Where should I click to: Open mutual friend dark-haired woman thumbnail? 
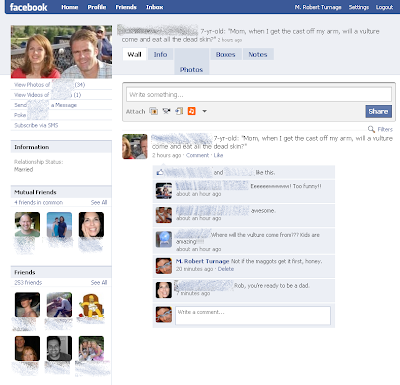(91, 225)
